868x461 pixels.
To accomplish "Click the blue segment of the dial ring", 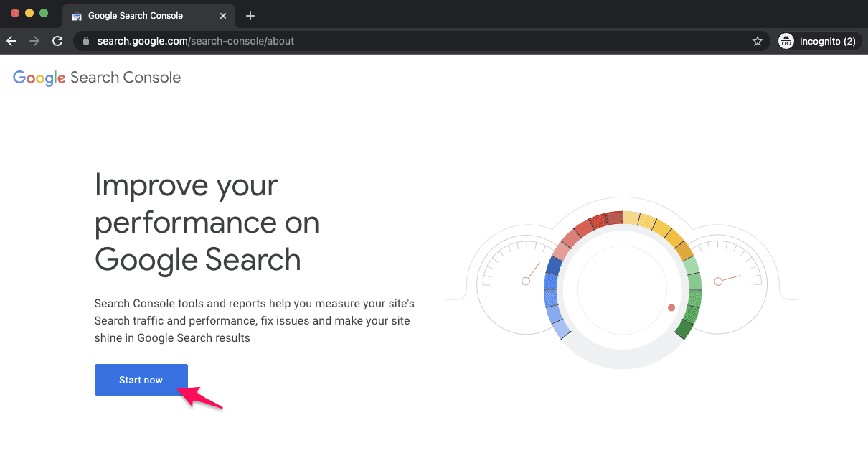I will pyautogui.click(x=552, y=294).
